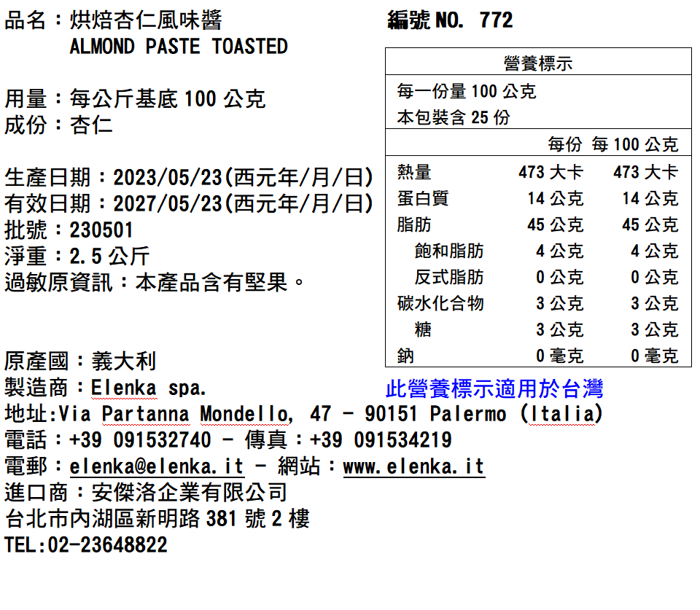Viewport: 700px width, 610px height.
Task: Click 'Palermo (Italia)' in the address
Action: [x=516, y=414]
